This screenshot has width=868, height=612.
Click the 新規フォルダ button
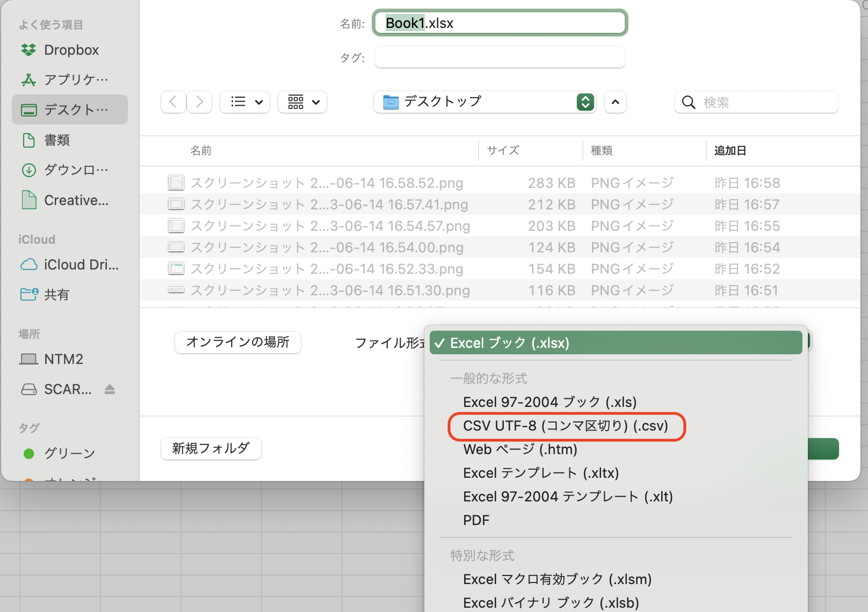(x=211, y=448)
